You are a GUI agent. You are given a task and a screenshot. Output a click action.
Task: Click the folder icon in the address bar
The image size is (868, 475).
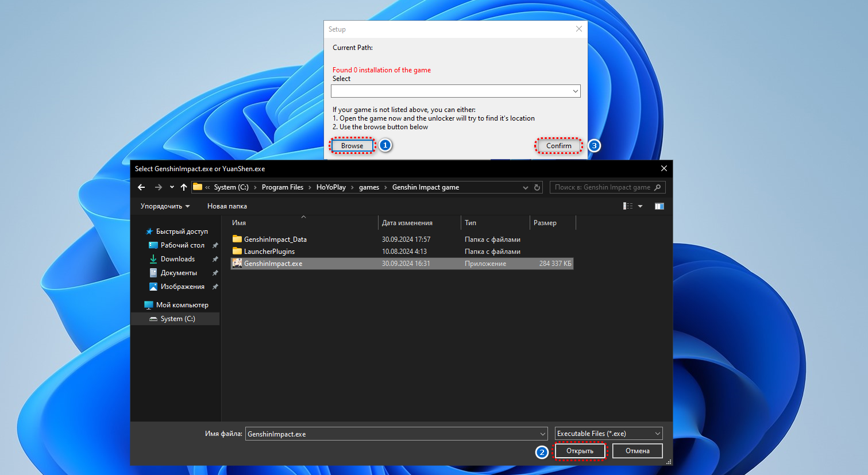(198, 187)
